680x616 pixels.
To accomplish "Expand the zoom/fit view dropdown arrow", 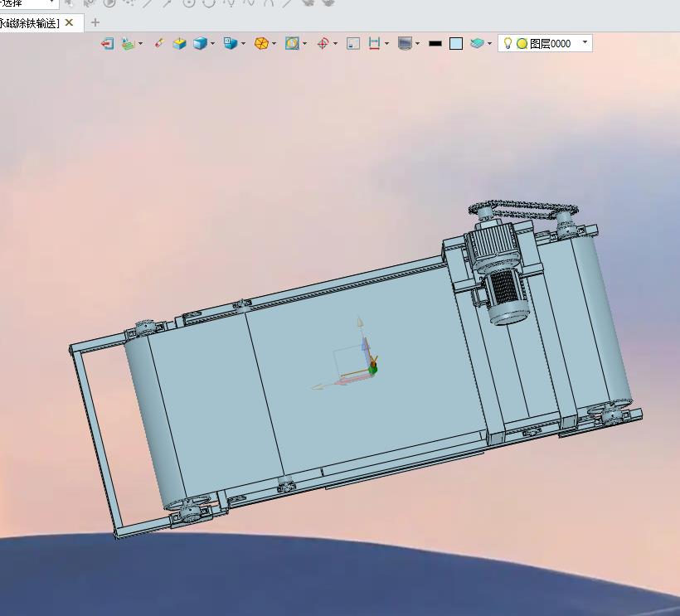I will tap(304, 43).
